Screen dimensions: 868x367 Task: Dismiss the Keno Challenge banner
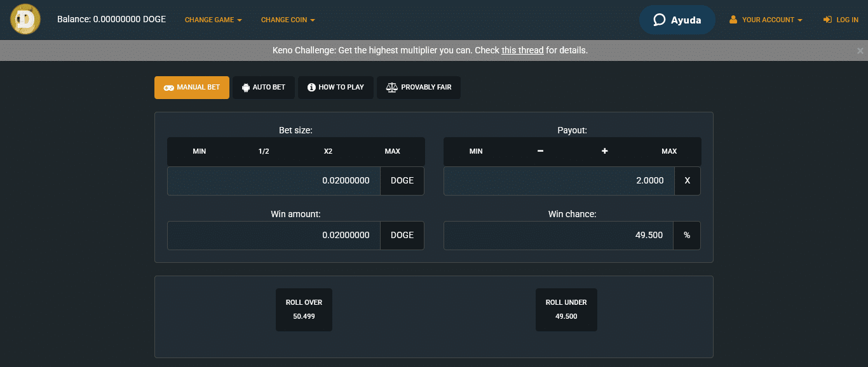[x=860, y=50]
